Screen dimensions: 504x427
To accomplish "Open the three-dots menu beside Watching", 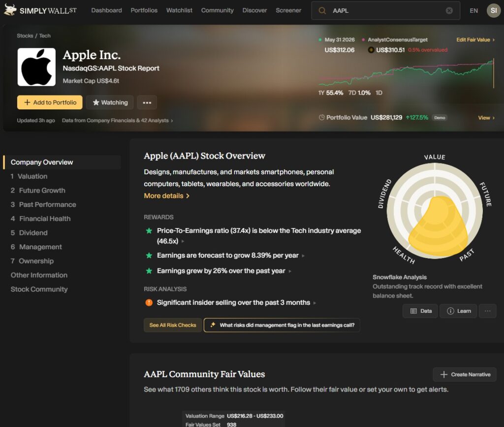I will tap(147, 102).
